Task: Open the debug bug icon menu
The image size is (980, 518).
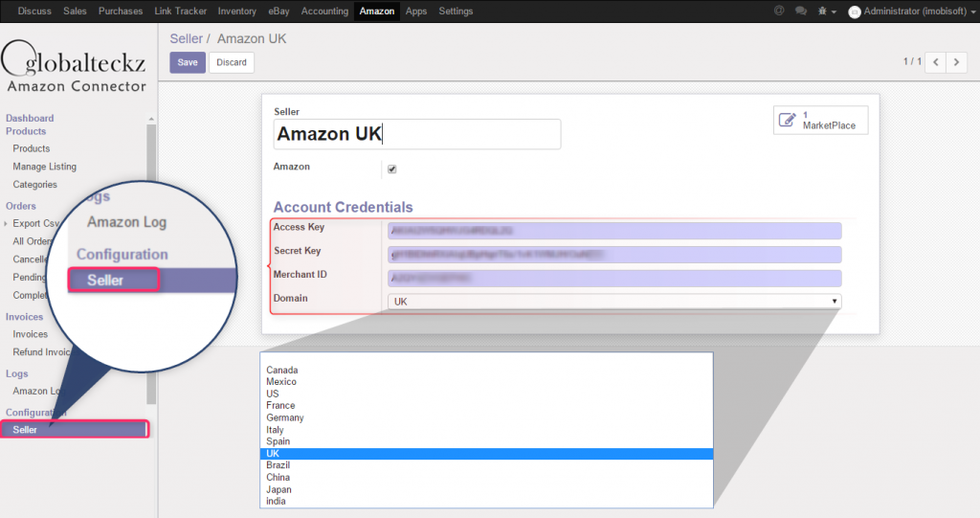Action: [822, 11]
